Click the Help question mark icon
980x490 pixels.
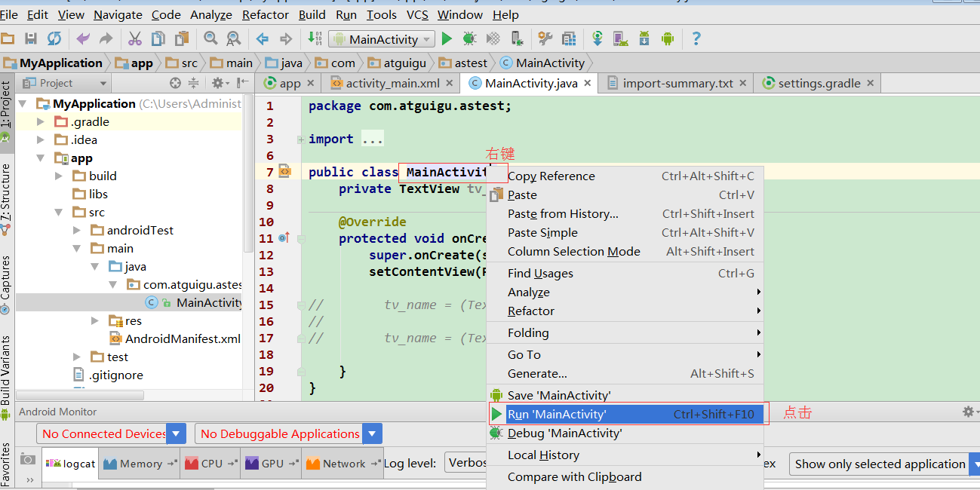coord(696,38)
